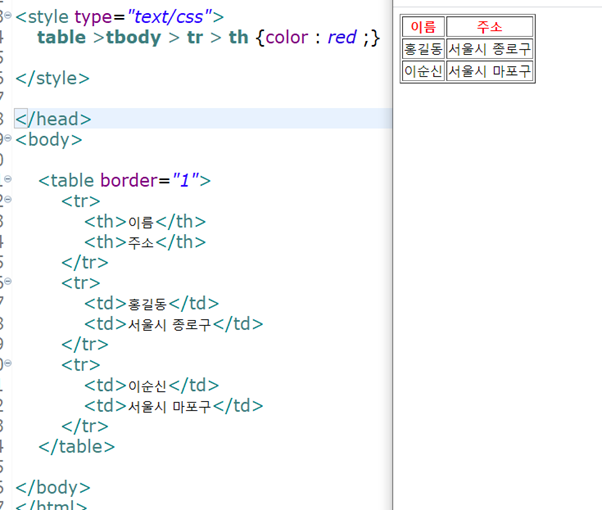Click the opening body tag in code
Image resolution: width=602 pixels, height=510 pixels.
click(49, 139)
